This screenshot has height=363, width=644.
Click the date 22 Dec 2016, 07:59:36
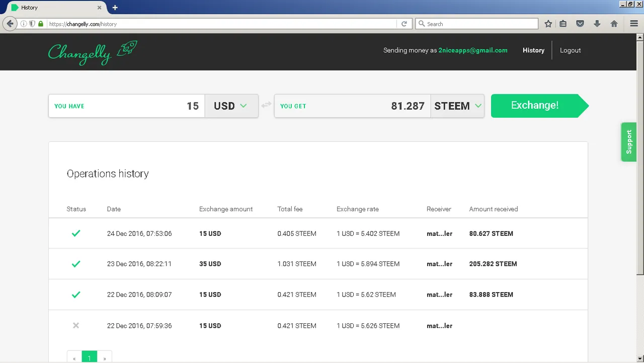pyautogui.click(x=139, y=326)
